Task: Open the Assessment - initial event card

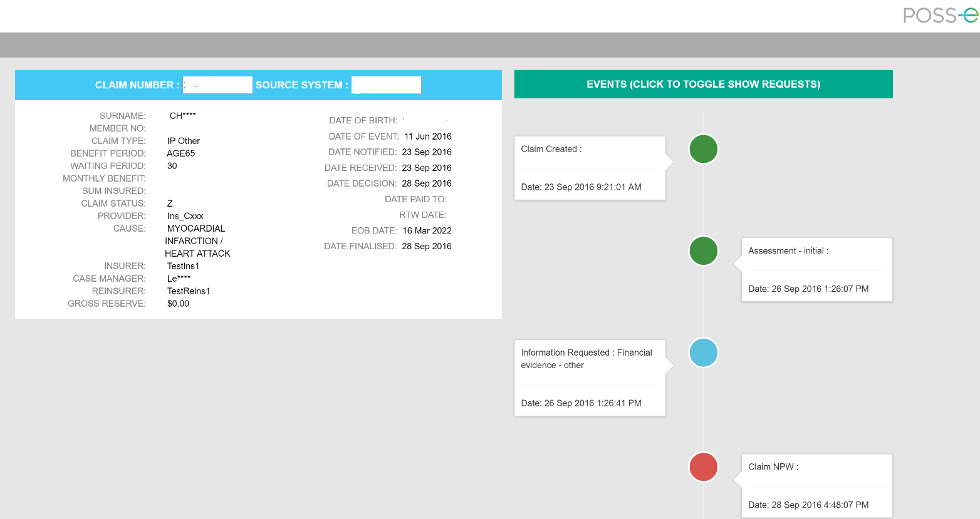Action: pyautogui.click(x=816, y=269)
